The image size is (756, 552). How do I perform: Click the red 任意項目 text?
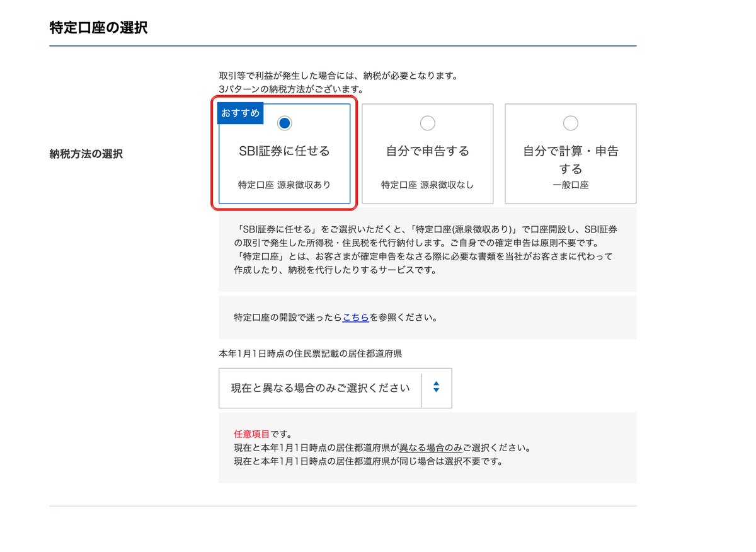[251, 435]
